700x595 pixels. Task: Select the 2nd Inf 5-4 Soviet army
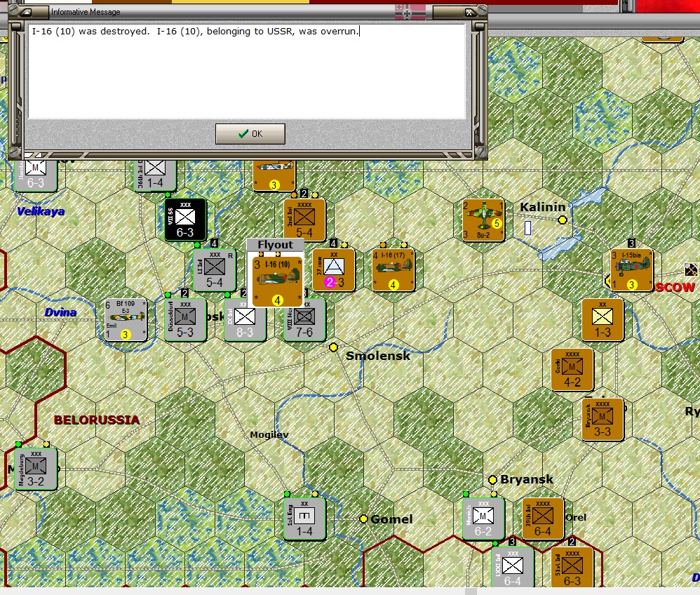[304, 220]
